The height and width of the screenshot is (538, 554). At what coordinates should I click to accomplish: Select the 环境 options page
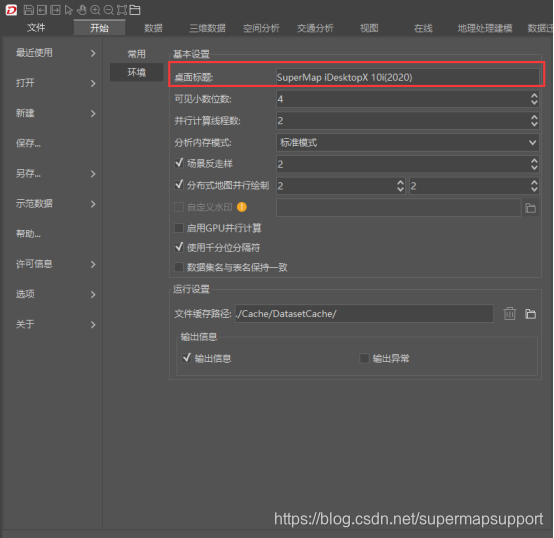point(136,72)
